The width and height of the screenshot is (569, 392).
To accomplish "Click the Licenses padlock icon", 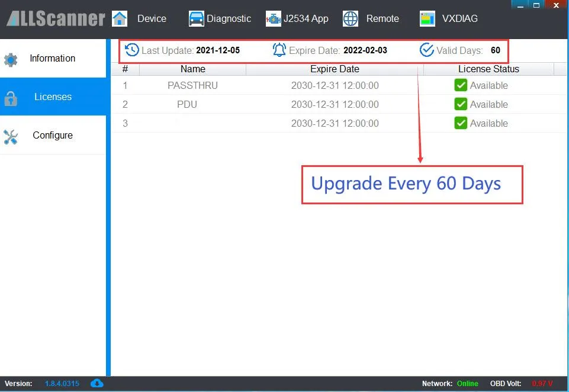I will 11,98.
